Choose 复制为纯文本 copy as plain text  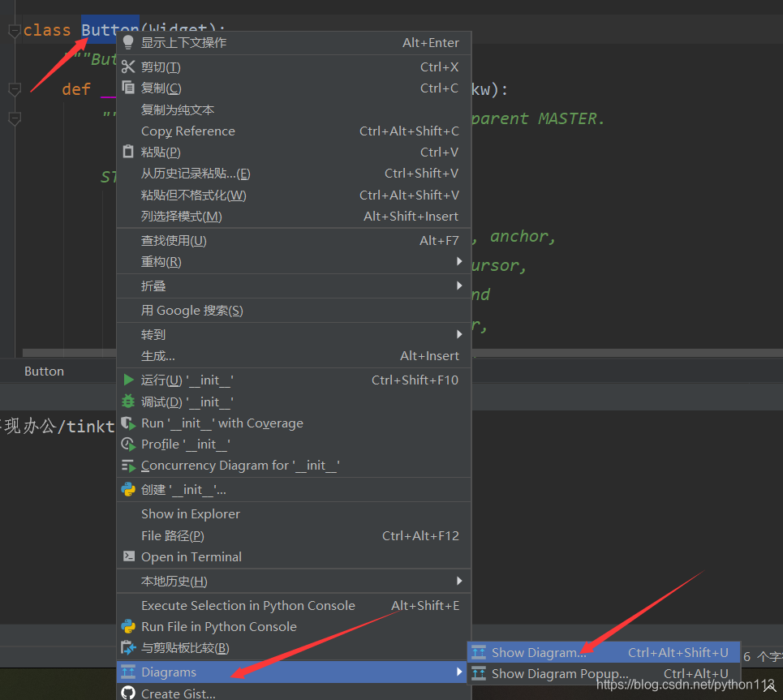[294, 110]
